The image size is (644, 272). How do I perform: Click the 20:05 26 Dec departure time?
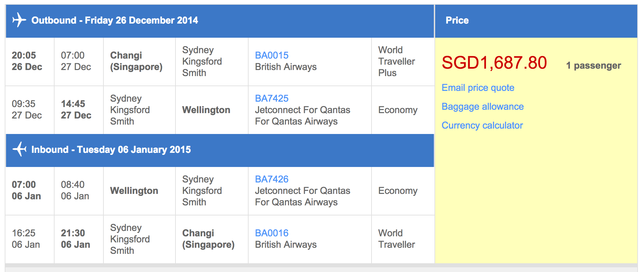click(x=27, y=61)
